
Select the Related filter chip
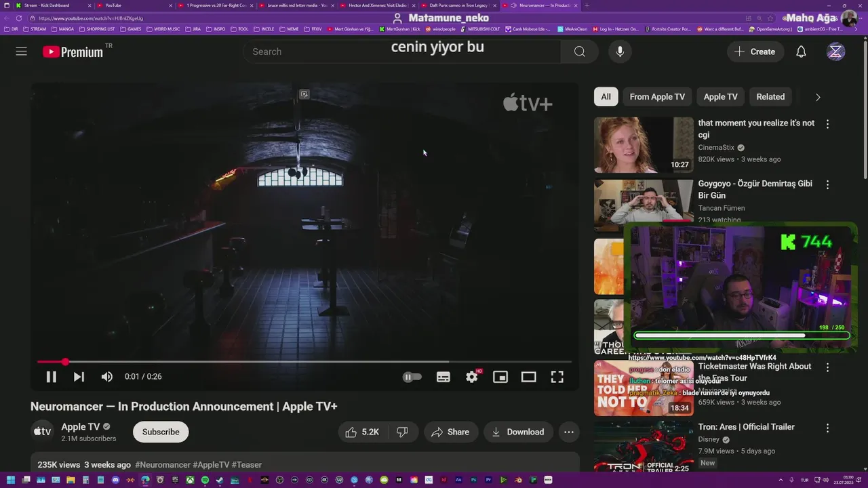(x=770, y=97)
